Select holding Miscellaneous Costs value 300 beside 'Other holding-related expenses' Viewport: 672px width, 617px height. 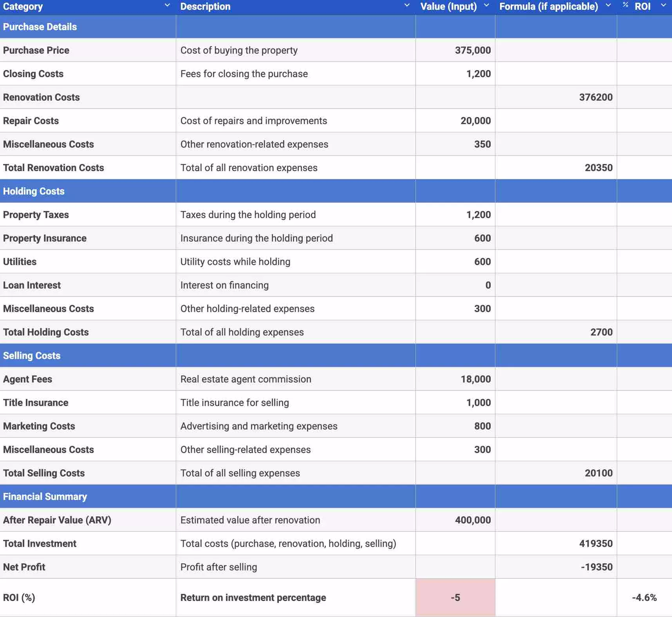482,308
